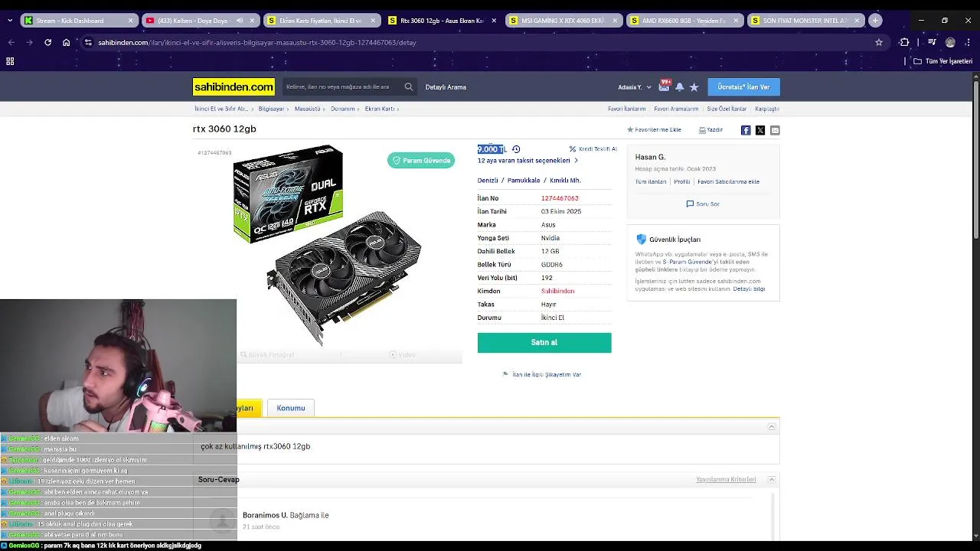Mute the YouTube Kalben tab audio
This screenshot has width=980, height=551.
(x=240, y=21)
